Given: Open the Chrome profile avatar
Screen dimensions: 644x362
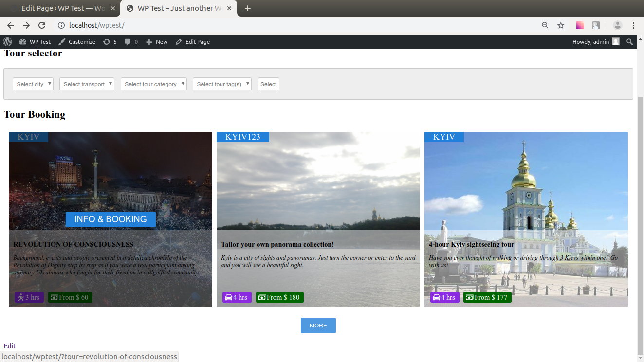Looking at the screenshot, I should pos(618,25).
